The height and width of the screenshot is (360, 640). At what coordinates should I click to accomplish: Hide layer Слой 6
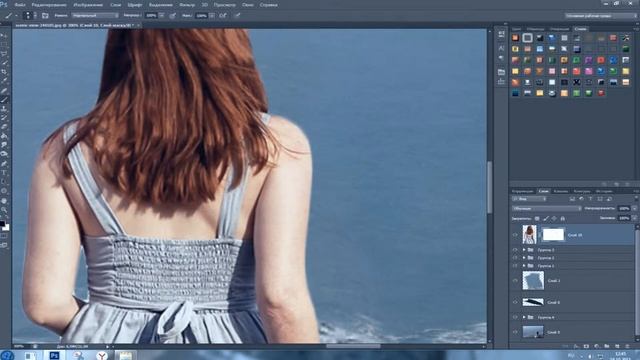515,302
